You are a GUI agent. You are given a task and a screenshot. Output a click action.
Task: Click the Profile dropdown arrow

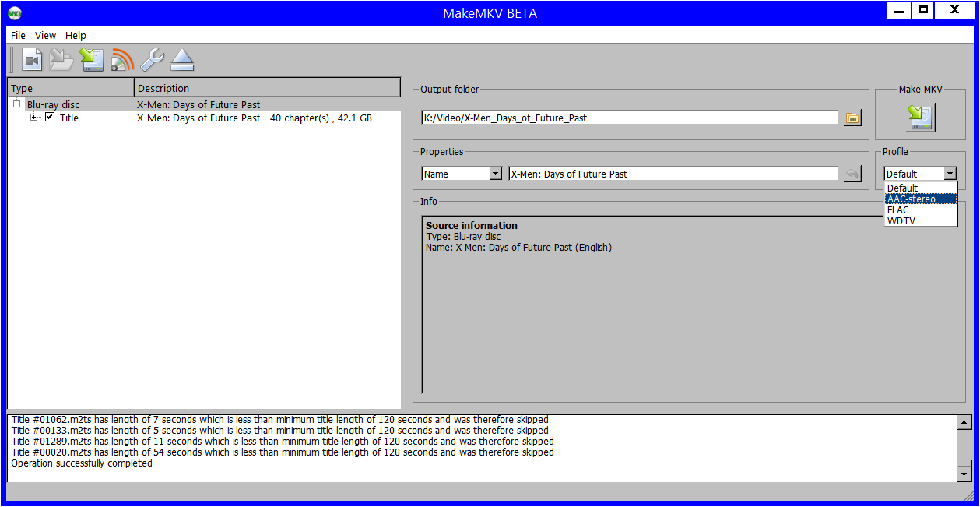point(950,174)
